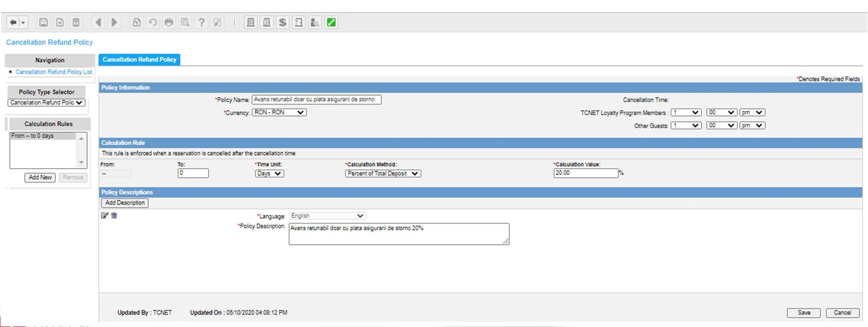Image resolution: width=868 pixels, height=327 pixels.
Task: Click the Policy Name input field
Action: pos(316,100)
